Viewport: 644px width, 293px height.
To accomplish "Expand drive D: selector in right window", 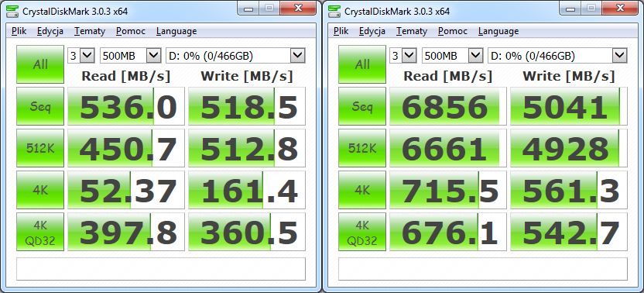I will 620,56.
